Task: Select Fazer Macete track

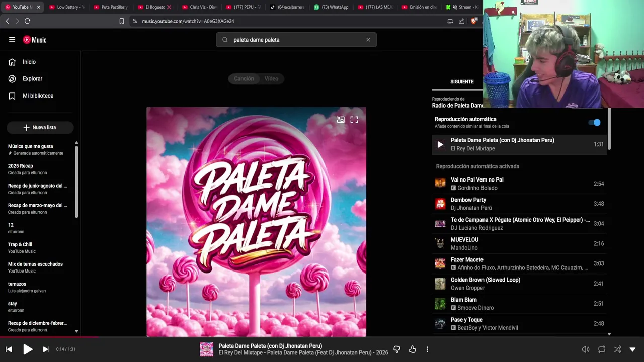Action: [x=519, y=263]
